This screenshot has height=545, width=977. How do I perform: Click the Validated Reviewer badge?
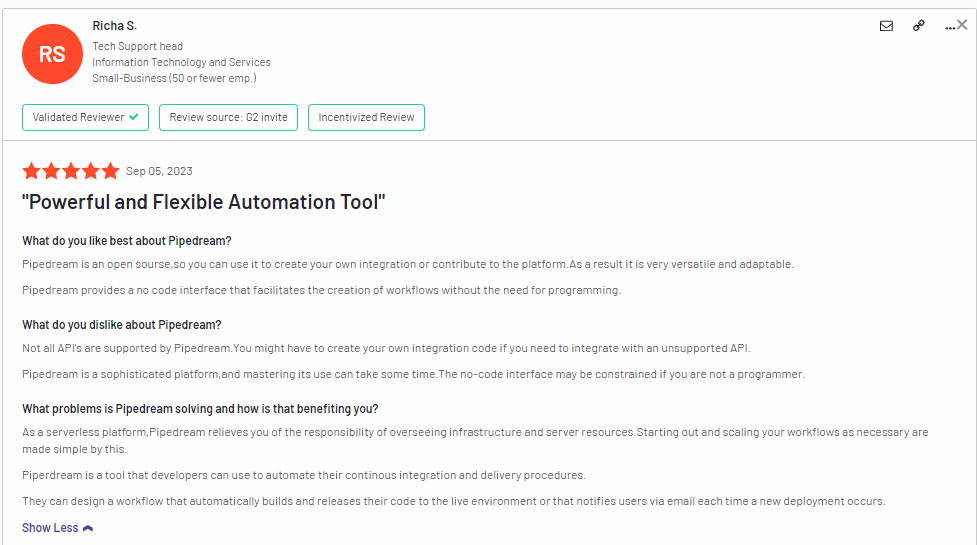tap(85, 117)
